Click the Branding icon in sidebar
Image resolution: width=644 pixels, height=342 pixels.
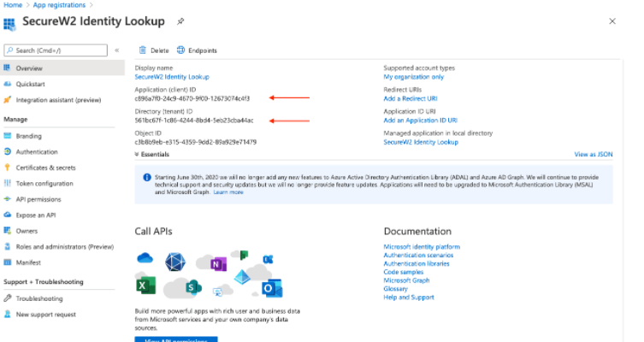pyautogui.click(x=7, y=136)
